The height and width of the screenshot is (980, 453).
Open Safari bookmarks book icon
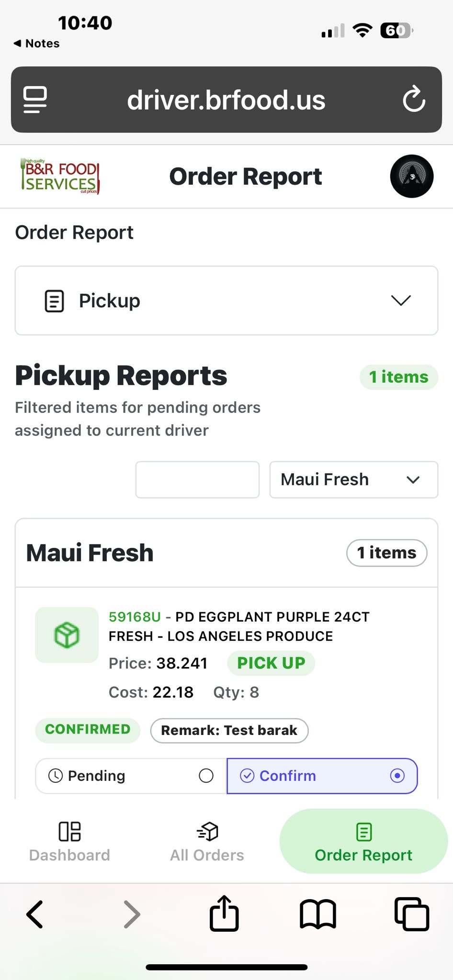tap(318, 913)
